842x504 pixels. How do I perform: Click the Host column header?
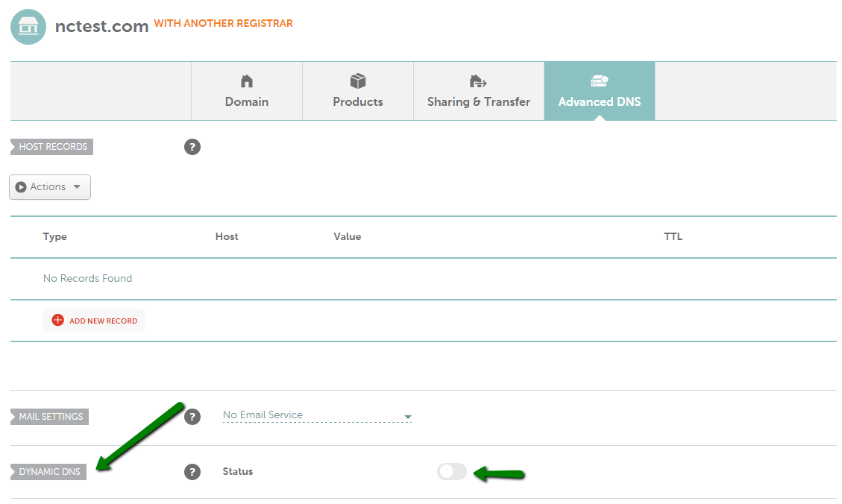[x=227, y=236]
